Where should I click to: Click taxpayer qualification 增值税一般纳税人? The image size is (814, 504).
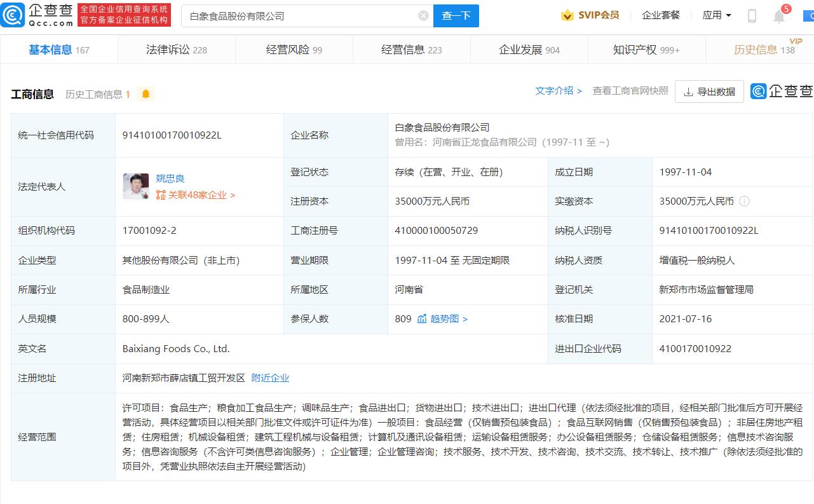pyautogui.click(x=697, y=261)
